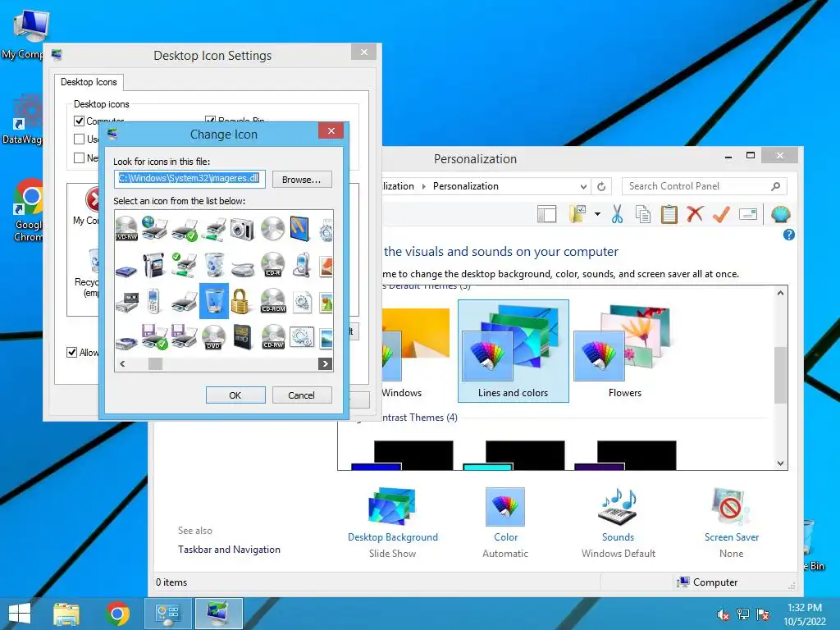The height and width of the screenshot is (630, 840).
Task: Pick the digital camera icon
Action: (242, 229)
